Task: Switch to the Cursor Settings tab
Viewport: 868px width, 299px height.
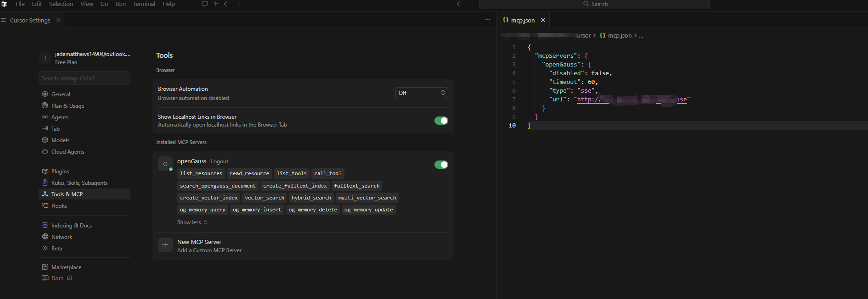Action: pyautogui.click(x=30, y=20)
